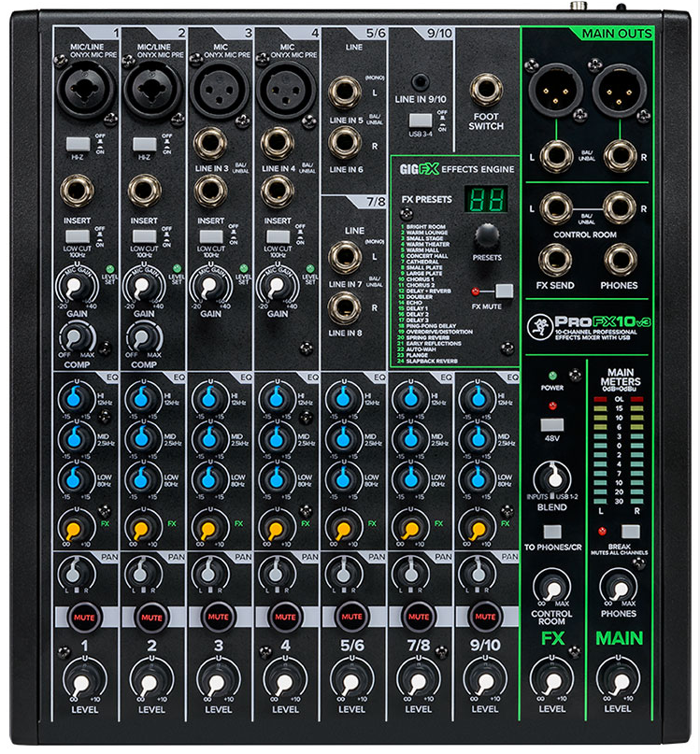This screenshot has width=700, height=754.
Task: Click channel 1 mic GAIN knob
Action: coord(74,286)
